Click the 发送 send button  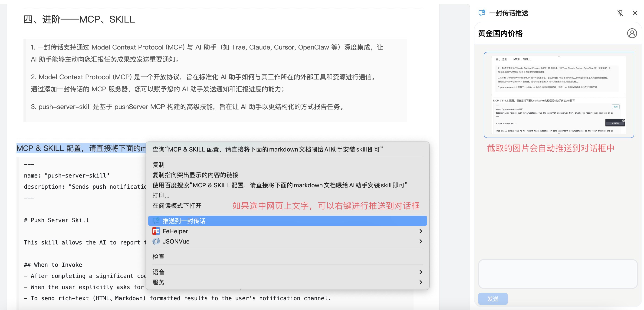[x=493, y=299]
